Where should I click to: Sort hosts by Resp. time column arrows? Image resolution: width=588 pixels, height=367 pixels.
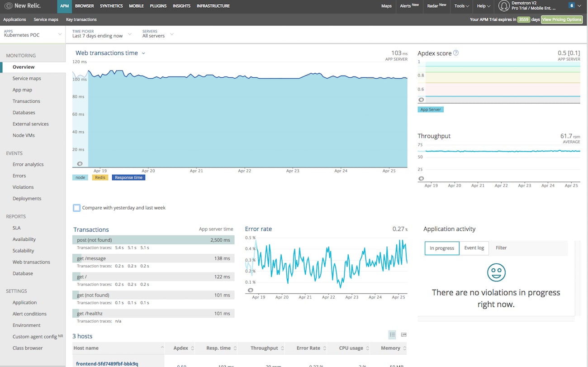pyautogui.click(x=235, y=348)
